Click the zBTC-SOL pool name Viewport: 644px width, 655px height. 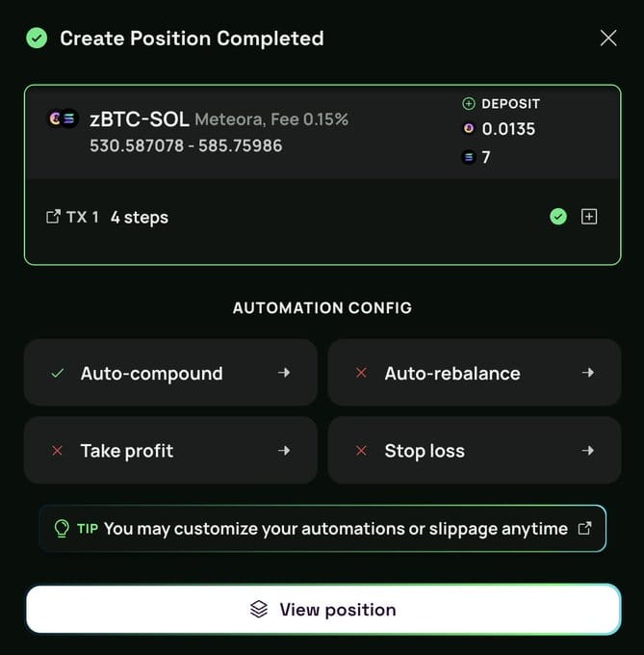tap(140, 119)
